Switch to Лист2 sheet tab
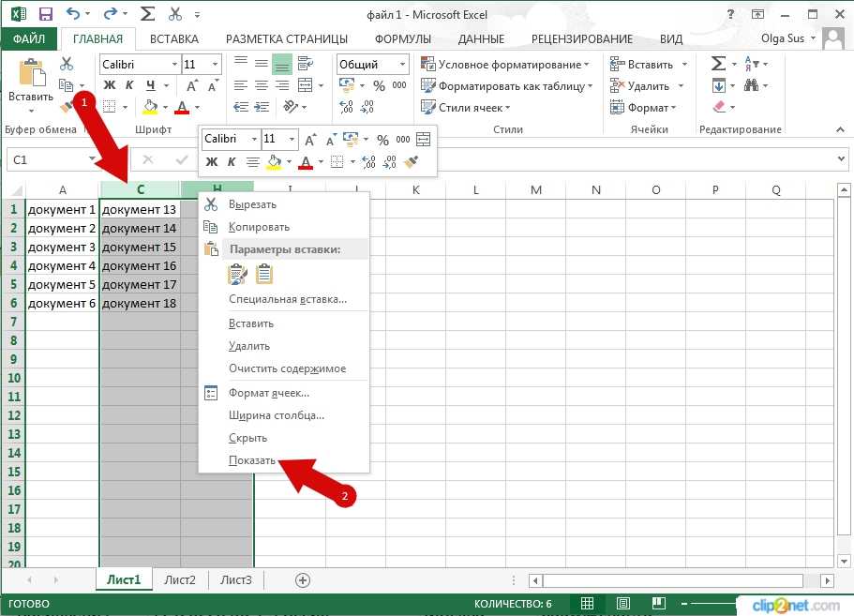 180,579
